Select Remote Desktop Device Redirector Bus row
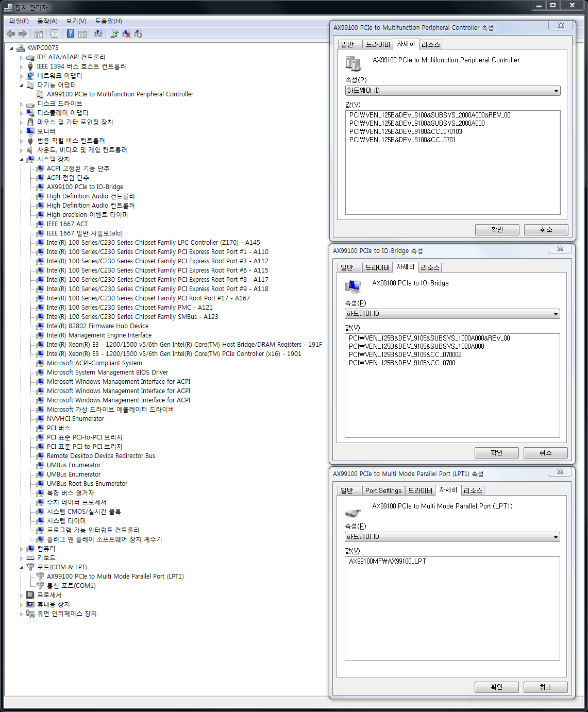Viewport: 588px width, 712px height. tap(101, 456)
